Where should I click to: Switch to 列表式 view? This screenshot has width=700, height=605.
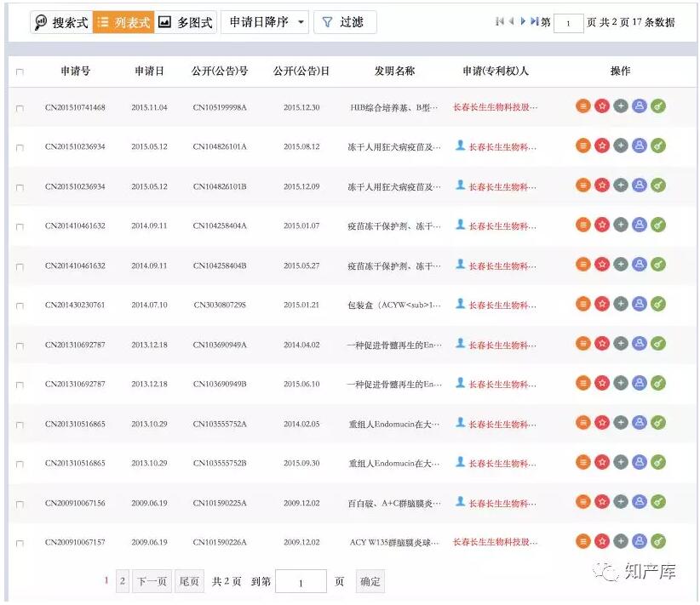coord(123,22)
